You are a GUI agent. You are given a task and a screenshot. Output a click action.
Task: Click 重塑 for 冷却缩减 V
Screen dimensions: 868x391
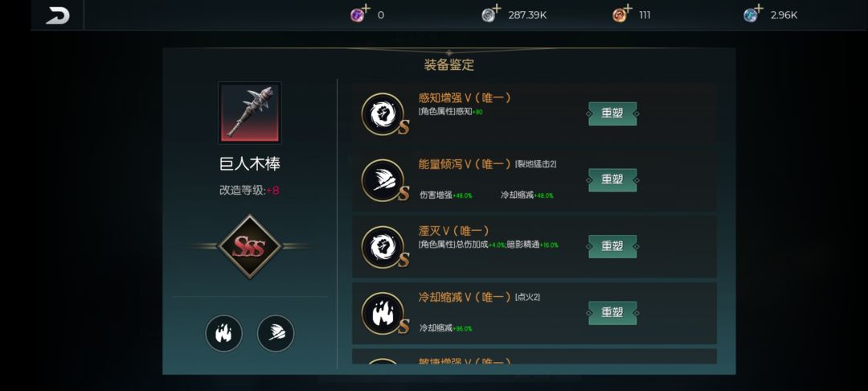pos(612,313)
